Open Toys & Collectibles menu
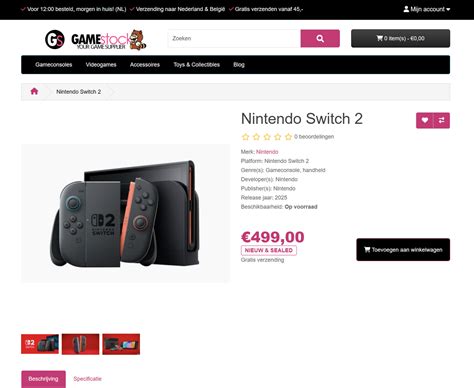The image size is (474, 388). 196,65
